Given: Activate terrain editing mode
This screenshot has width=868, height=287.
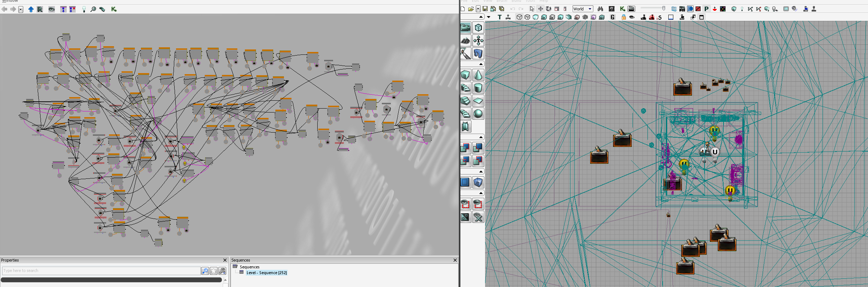Looking at the screenshot, I should (x=465, y=41).
